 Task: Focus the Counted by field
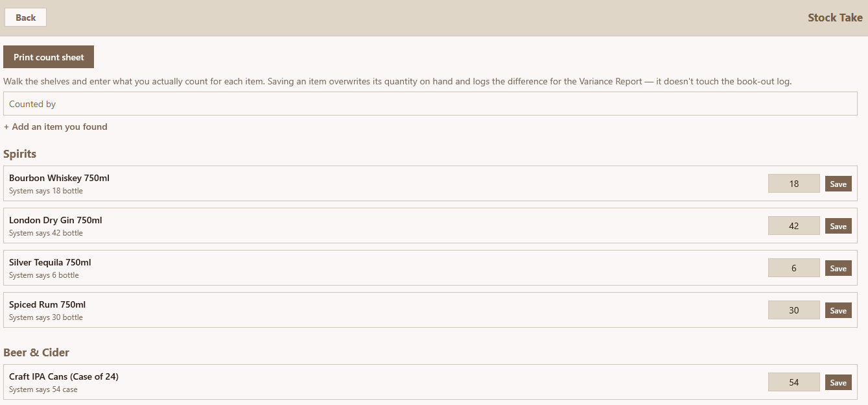(x=430, y=104)
